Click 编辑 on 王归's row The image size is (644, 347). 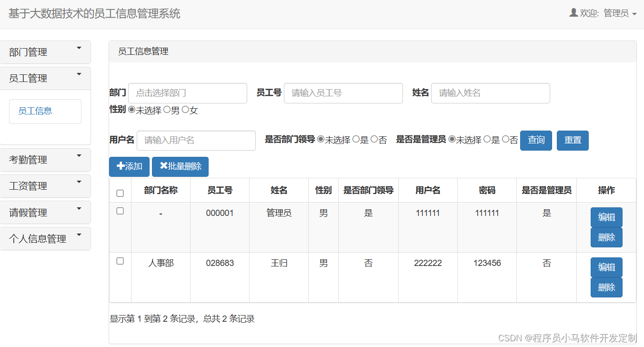[606, 267]
